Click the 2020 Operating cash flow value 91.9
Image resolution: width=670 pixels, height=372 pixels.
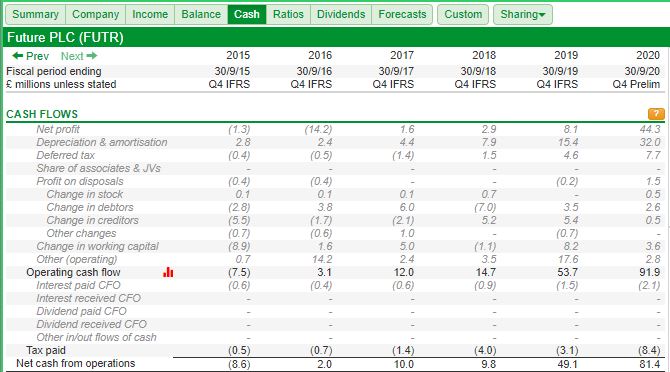[650, 272]
